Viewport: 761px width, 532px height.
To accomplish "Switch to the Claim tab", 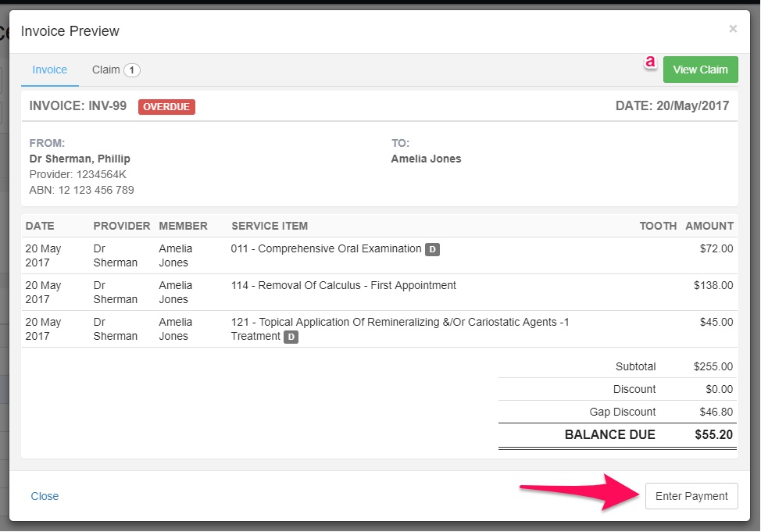I will [x=116, y=70].
